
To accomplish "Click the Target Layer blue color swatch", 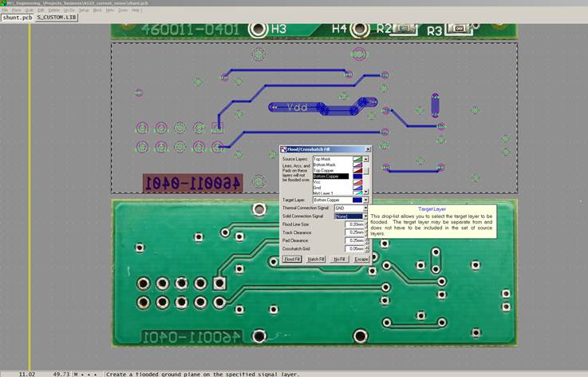I will pyautogui.click(x=357, y=200).
